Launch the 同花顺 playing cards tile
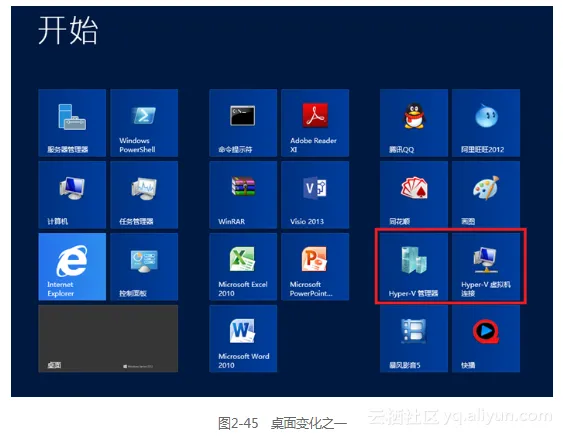563x436 pixels. [414, 195]
